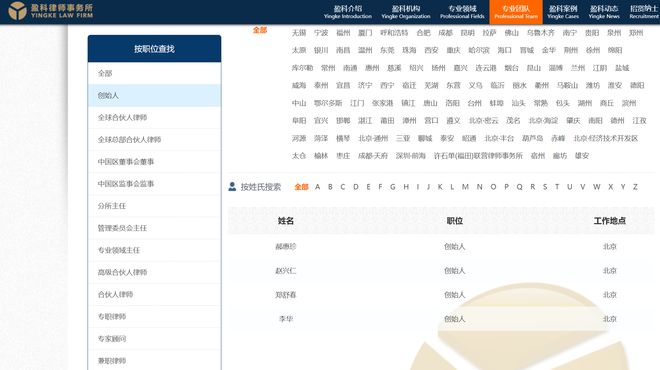Click the person icon beside 按姓氏搜索
660x370 pixels.
point(232,186)
